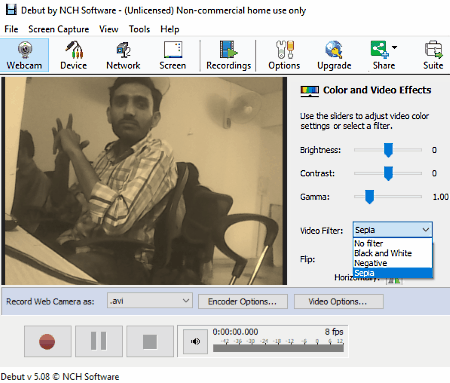Screen dimensions: 450x383
Task: Click the Gamma slider handle
Action: click(369, 197)
